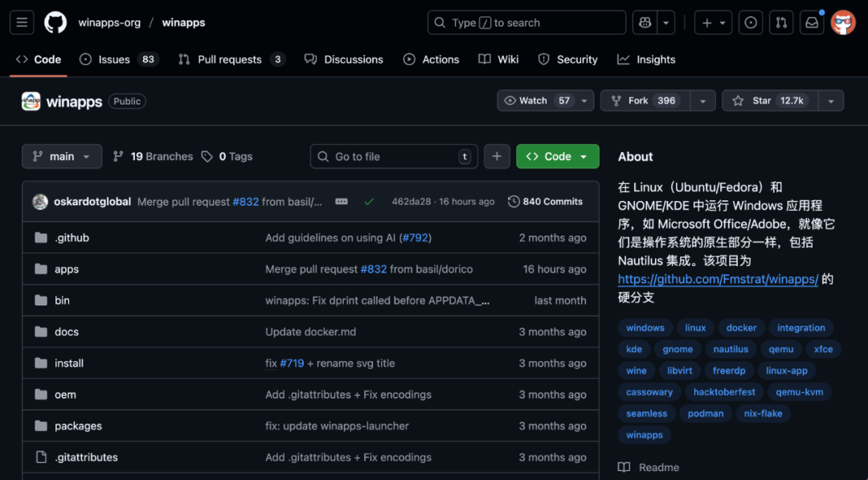Viewport: 868px width, 480px height.
Task: Open the bin folder
Action: coord(62,301)
